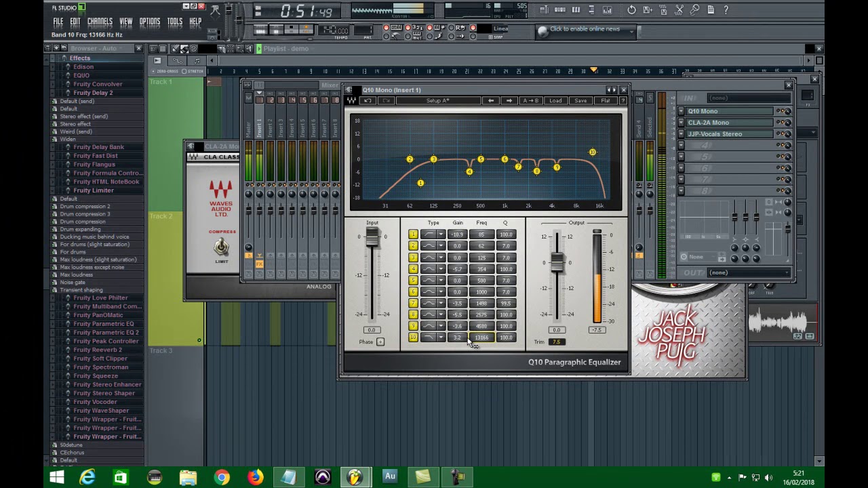Open filter type dropdown for band 3

tap(441, 258)
